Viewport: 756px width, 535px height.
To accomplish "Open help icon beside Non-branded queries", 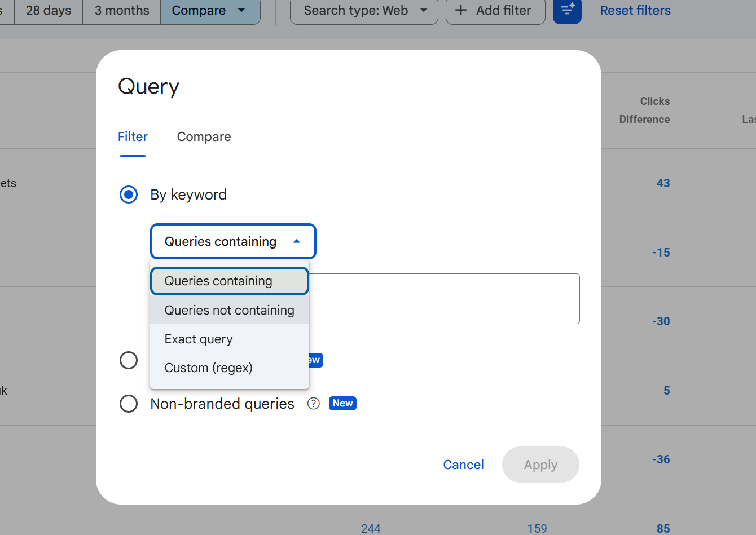I will coord(314,404).
